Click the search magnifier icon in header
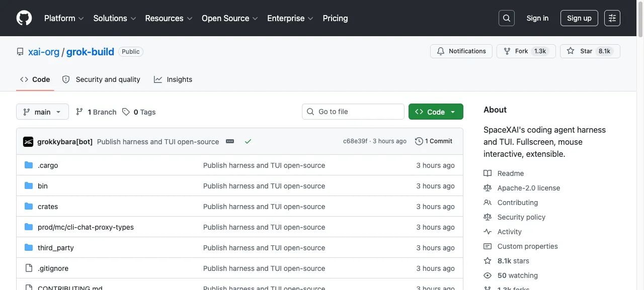This screenshot has width=644, height=290. pos(507,18)
